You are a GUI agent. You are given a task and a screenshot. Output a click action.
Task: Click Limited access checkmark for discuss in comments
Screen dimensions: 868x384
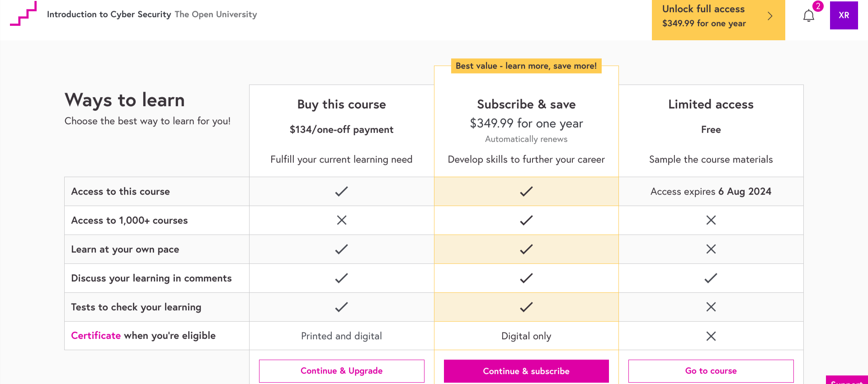click(711, 278)
